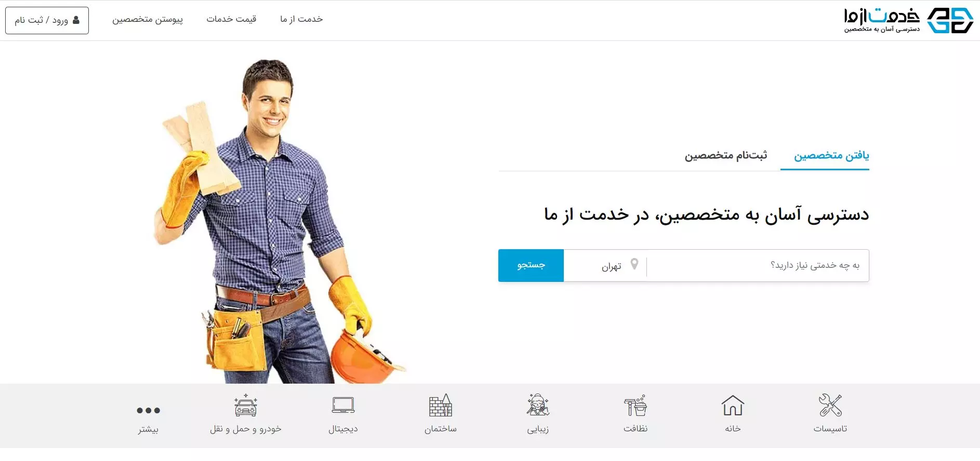Open the قیمت خدمات nav link
This screenshot has height=461, width=980.
click(231, 19)
